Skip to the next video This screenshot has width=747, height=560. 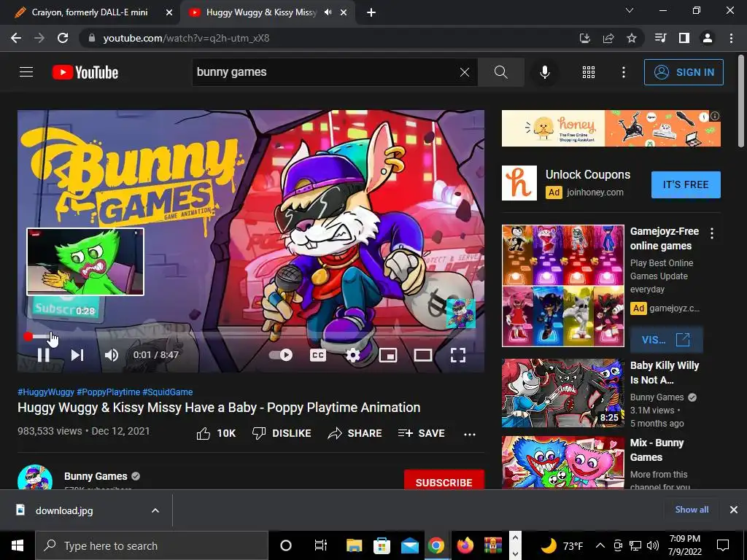(77, 355)
